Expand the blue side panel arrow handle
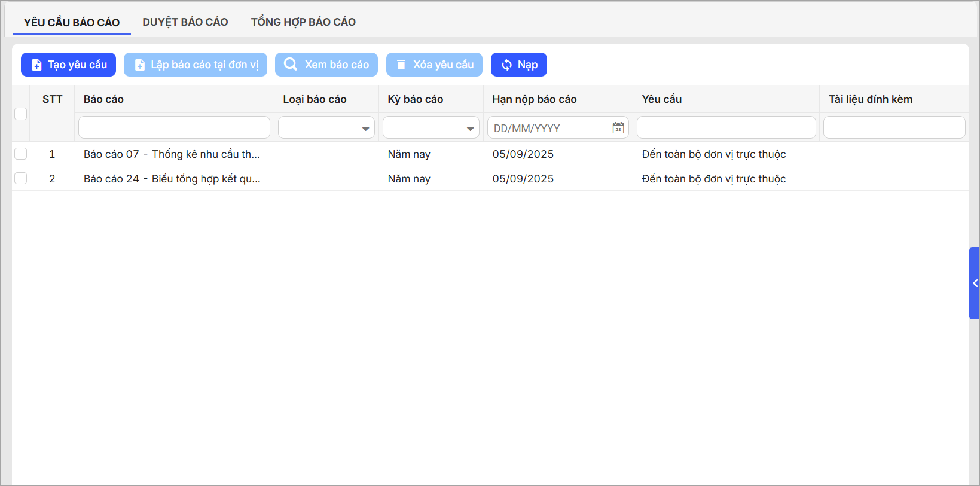 975,283
